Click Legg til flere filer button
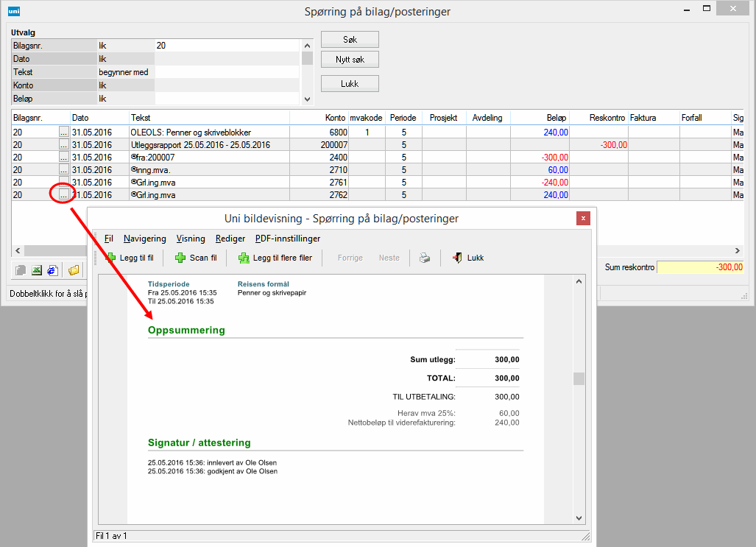This screenshot has width=756, height=547. tap(275, 258)
